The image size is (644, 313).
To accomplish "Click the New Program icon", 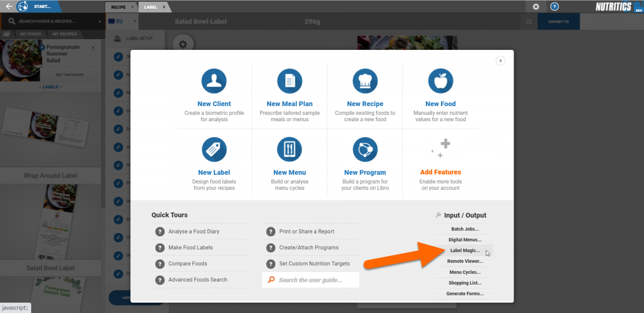I will [x=365, y=150].
